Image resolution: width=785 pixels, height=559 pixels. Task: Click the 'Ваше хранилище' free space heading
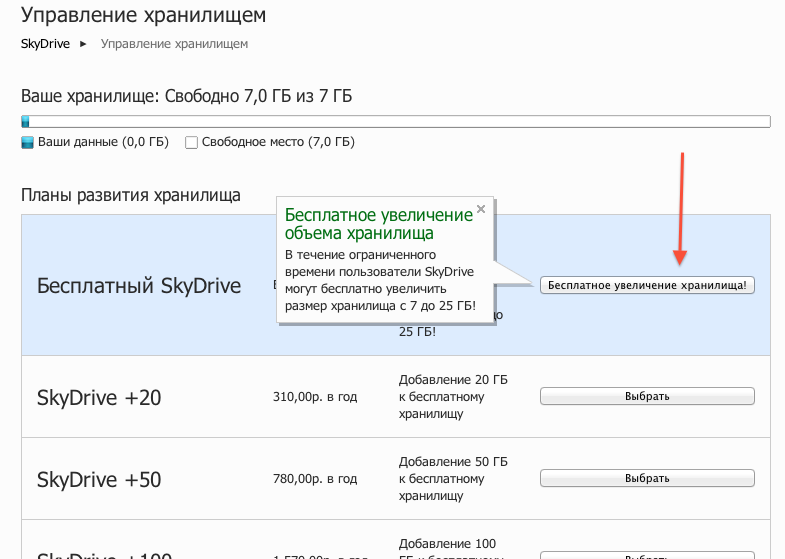point(186,96)
